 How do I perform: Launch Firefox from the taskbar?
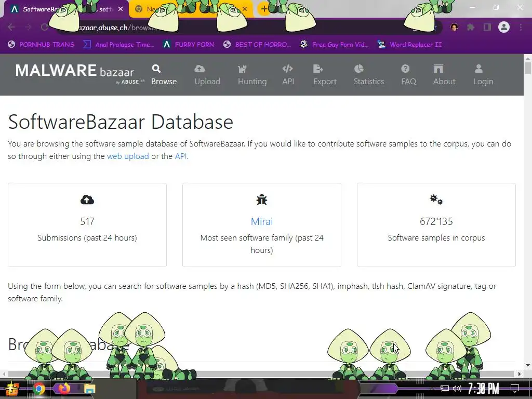(64, 388)
